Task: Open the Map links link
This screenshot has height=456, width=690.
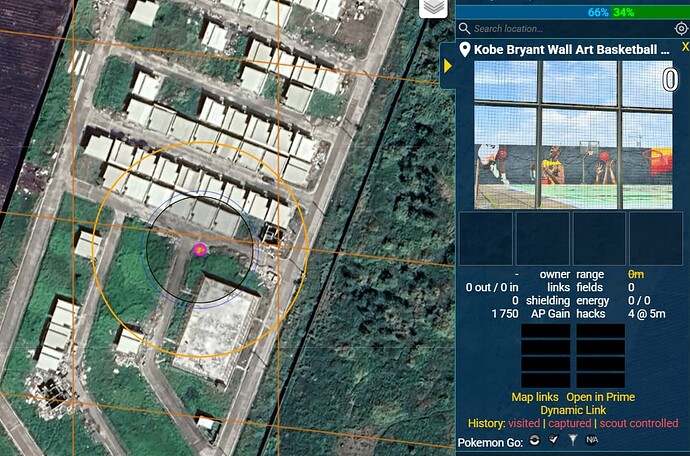Action: click(535, 397)
